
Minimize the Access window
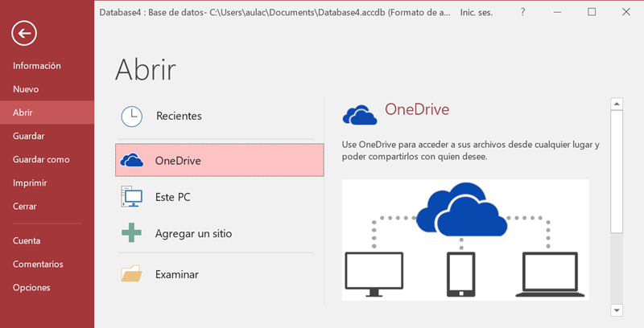[557, 12]
